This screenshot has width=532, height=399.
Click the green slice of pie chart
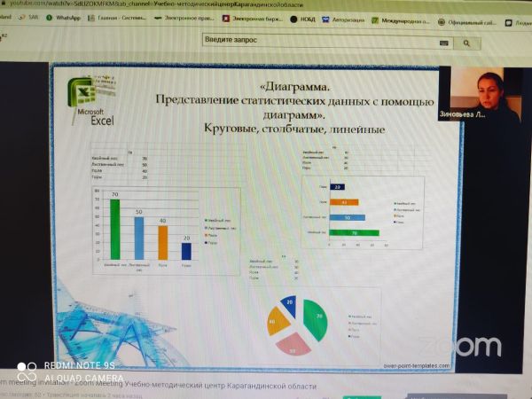point(317,318)
